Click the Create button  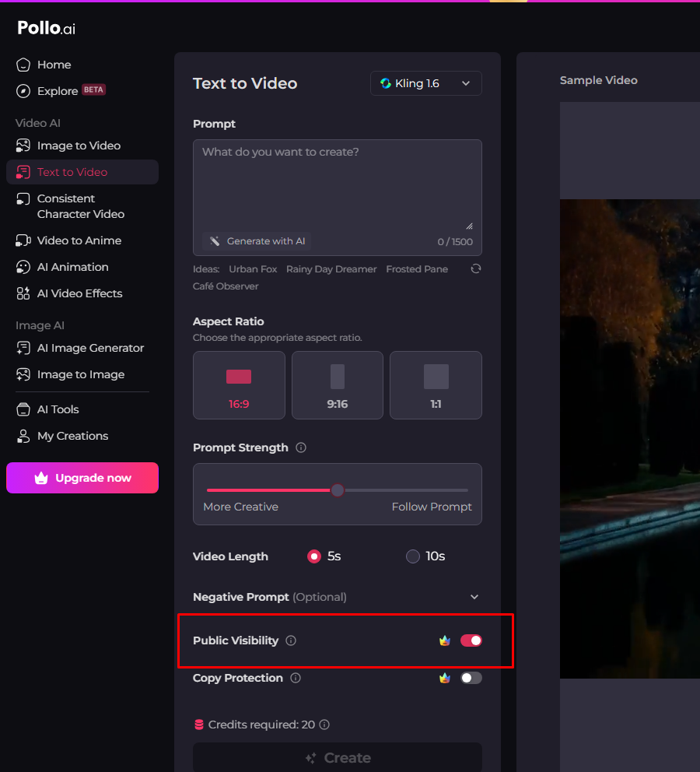(338, 757)
